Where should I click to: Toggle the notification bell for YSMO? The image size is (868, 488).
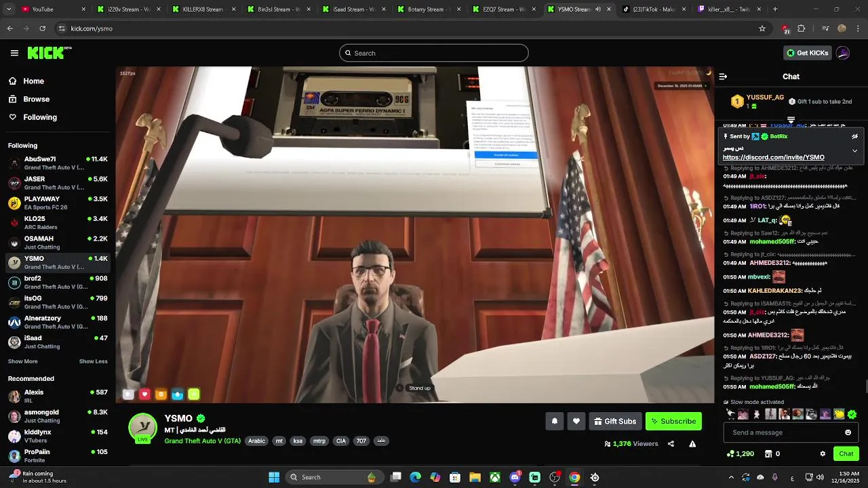[x=554, y=421]
